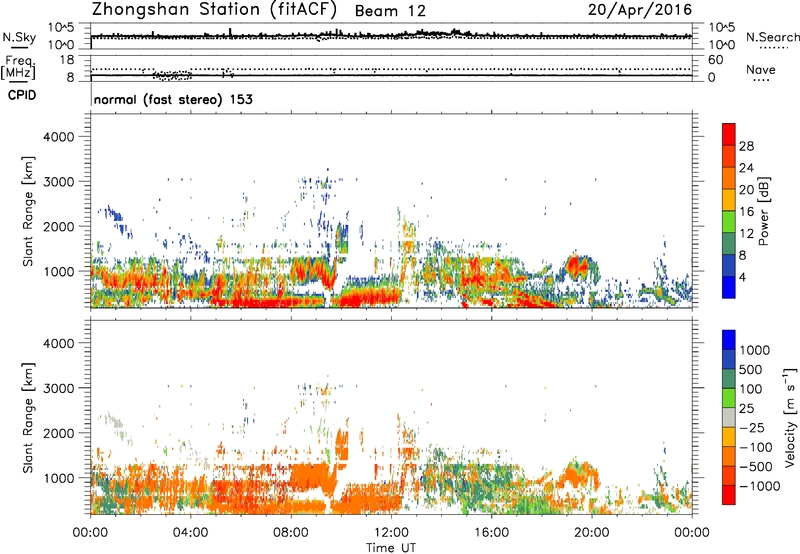The image size is (800, 554).
Task: Click the "CPID" label
Action: click(22, 95)
